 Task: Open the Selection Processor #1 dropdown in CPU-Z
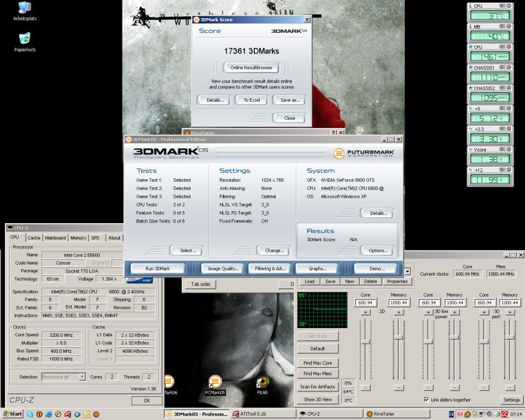tap(63, 377)
